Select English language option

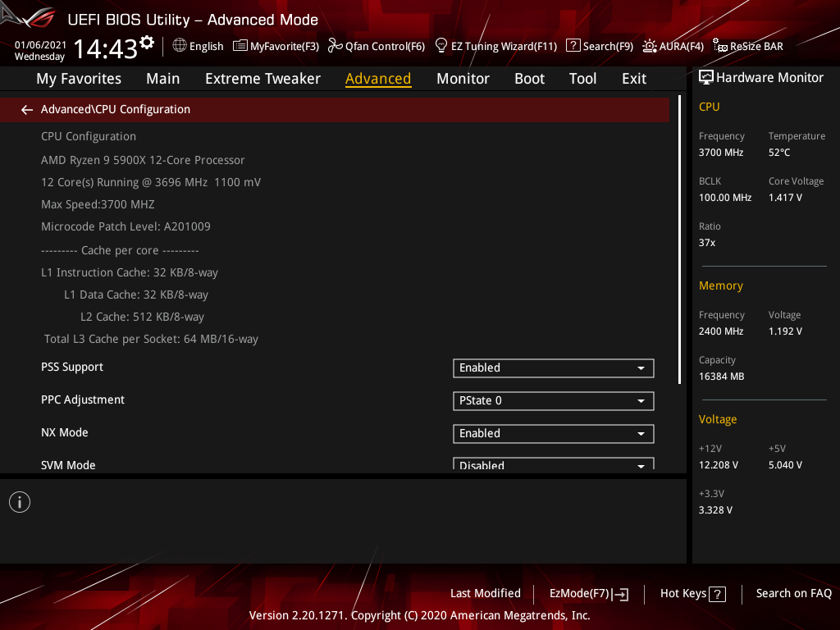[x=206, y=47]
